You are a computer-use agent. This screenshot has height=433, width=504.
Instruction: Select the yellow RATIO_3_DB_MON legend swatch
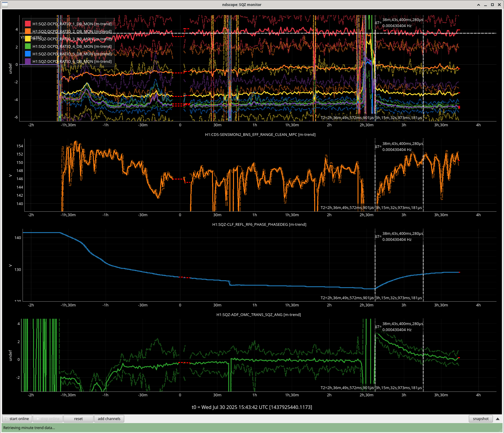[x=28, y=39]
